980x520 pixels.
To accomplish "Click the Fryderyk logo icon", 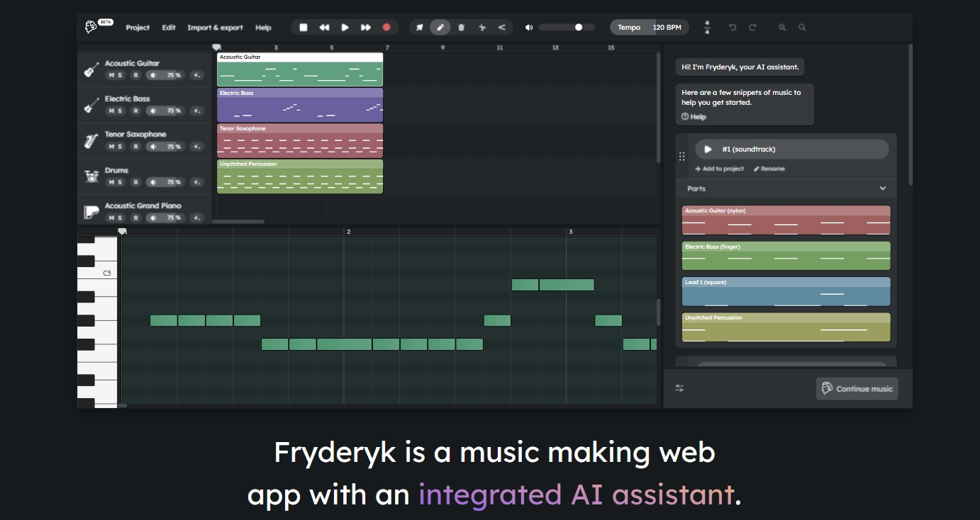I will (91, 27).
